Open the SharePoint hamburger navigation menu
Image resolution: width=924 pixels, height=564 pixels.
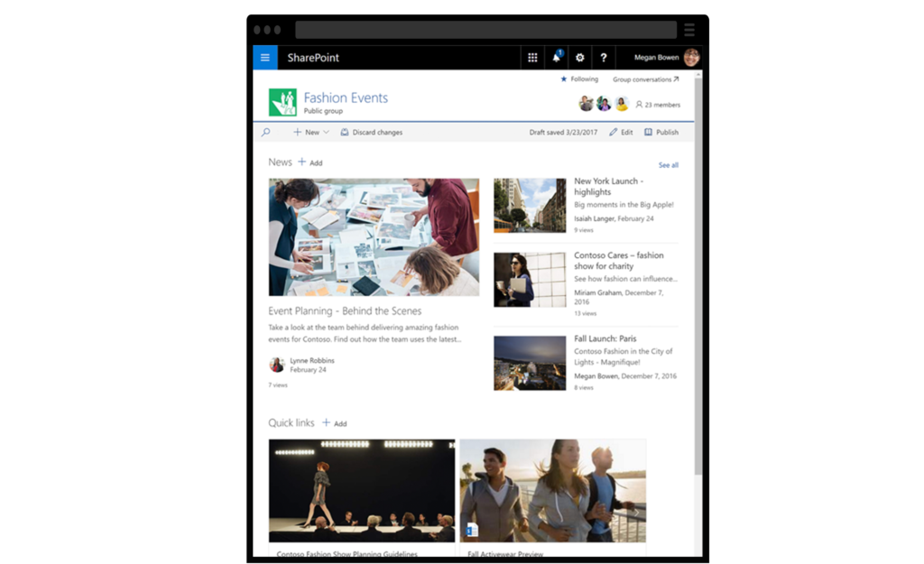[265, 58]
